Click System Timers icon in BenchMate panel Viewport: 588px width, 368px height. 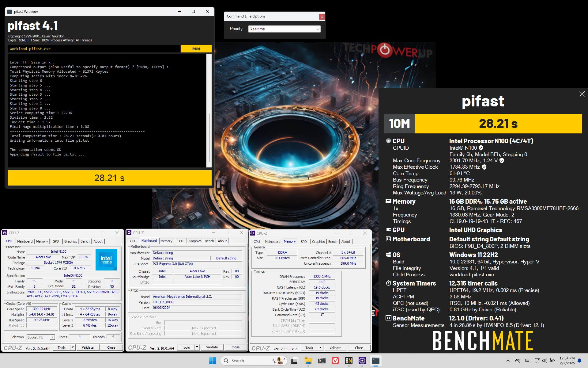388,283
